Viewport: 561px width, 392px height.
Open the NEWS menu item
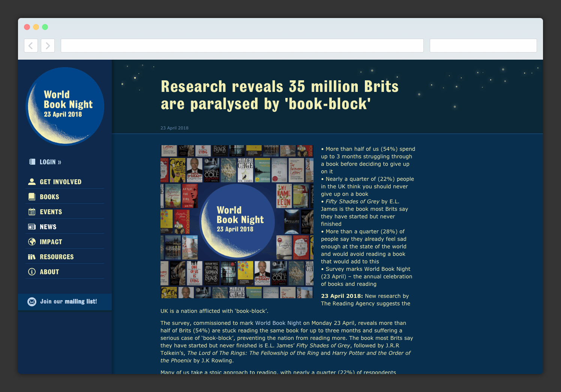(48, 227)
